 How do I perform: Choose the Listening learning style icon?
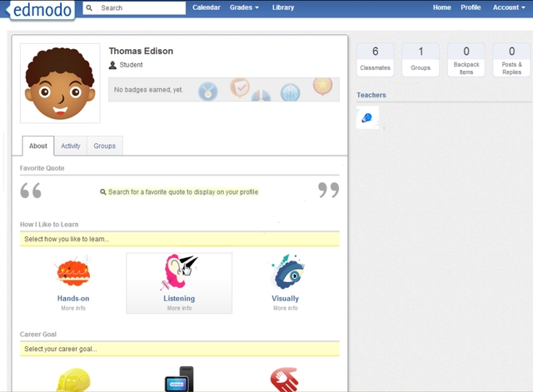[x=179, y=272]
